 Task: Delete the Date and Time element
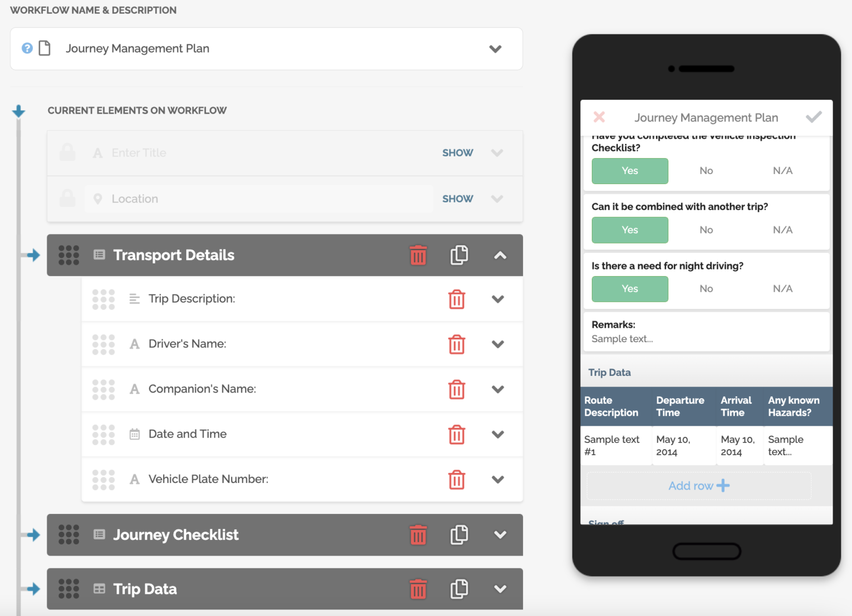pos(457,434)
